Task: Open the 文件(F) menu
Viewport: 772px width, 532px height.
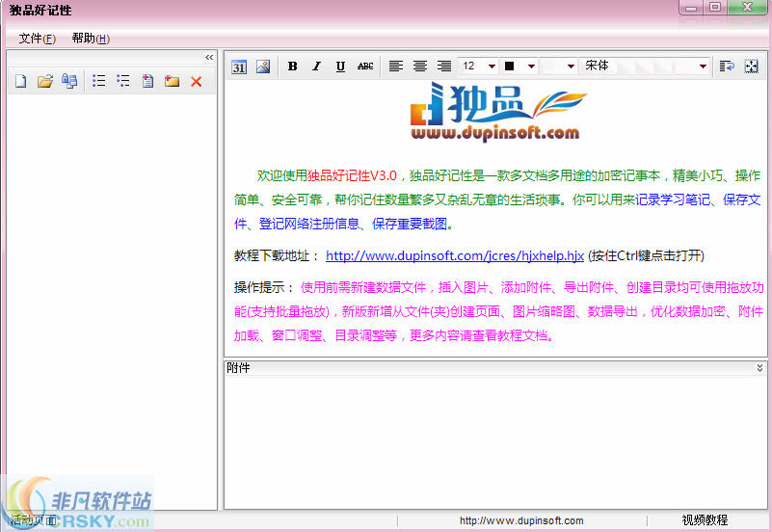Action: [x=37, y=39]
